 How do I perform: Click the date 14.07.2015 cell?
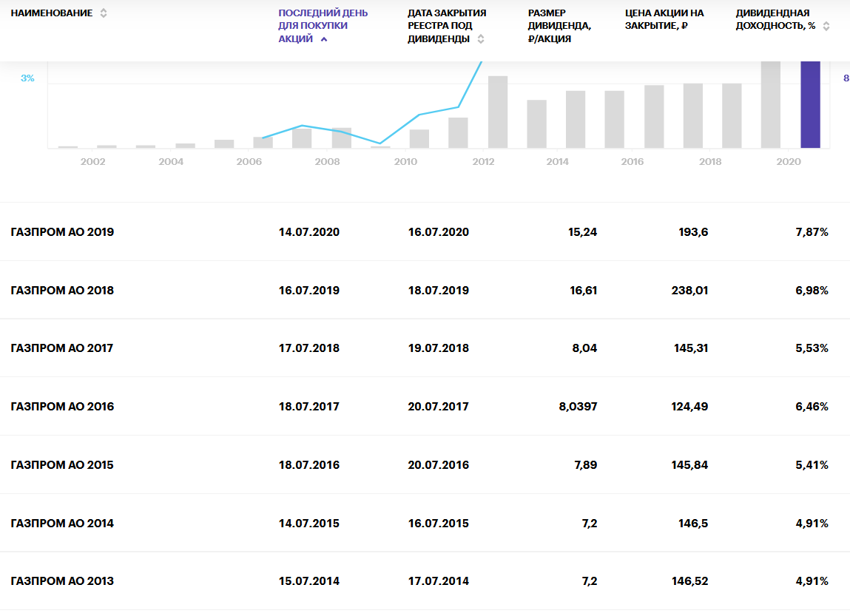[x=309, y=524]
